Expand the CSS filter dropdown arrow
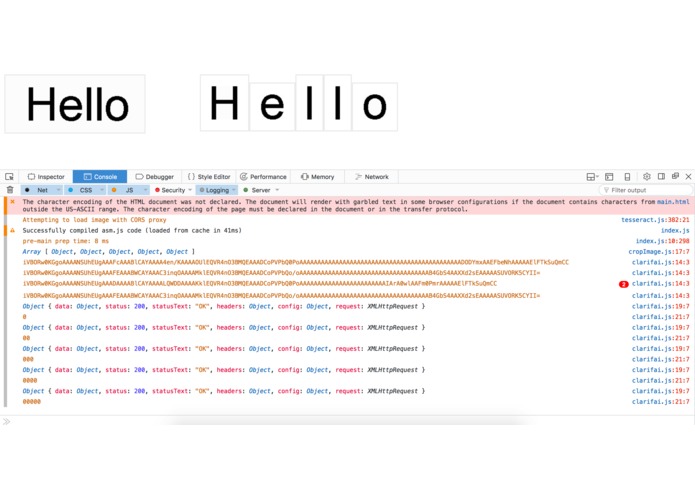Screen dimensions: 695x494 pyautogui.click(x=102, y=190)
